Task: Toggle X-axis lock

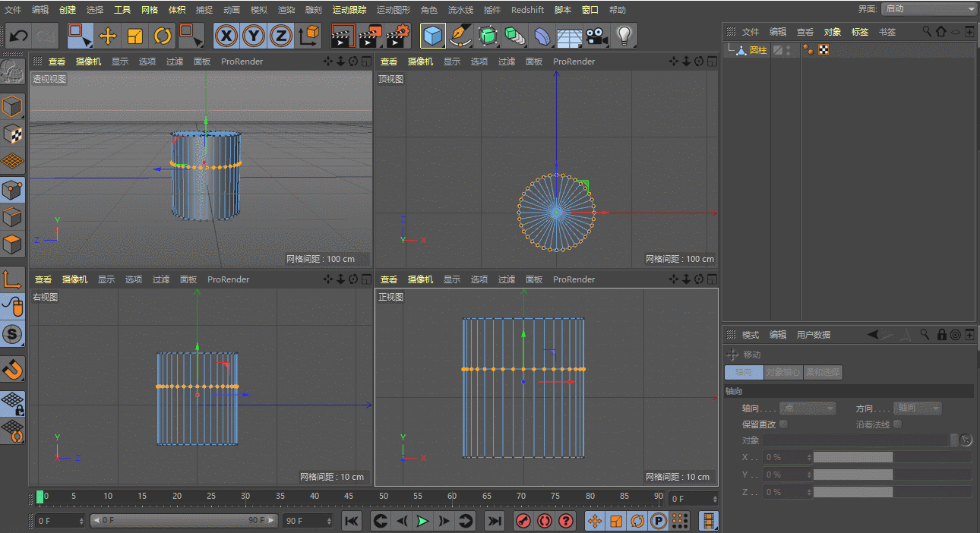Action: tap(226, 36)
